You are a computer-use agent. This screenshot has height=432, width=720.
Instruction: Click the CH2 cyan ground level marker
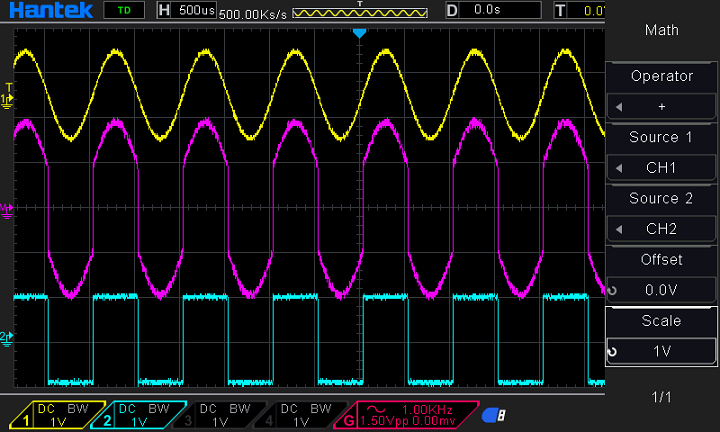[8, 337]
